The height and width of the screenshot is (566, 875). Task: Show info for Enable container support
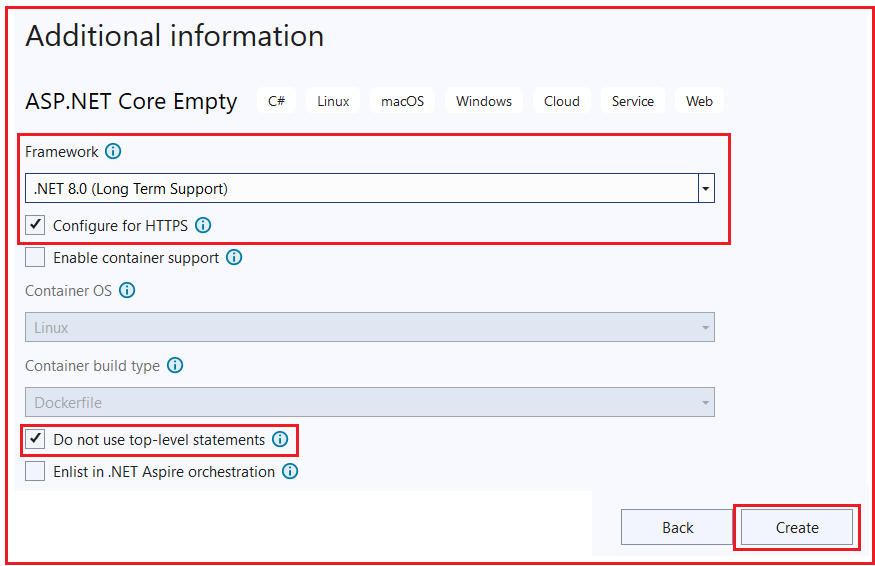coord(234,257)
